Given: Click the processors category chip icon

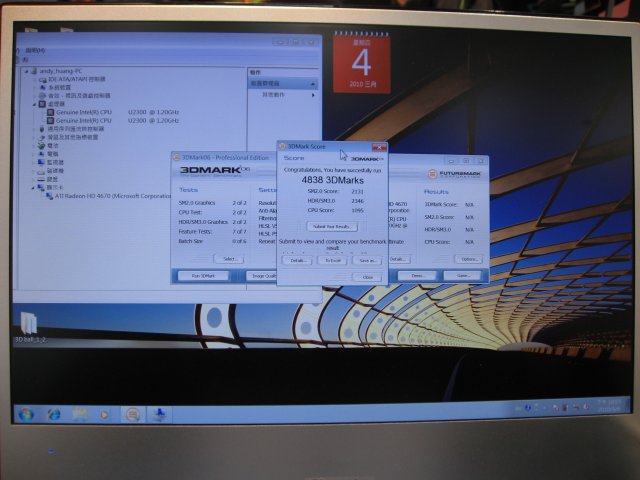Looking at the screenshot, I should pyautogui.click(x=42, y=104).
